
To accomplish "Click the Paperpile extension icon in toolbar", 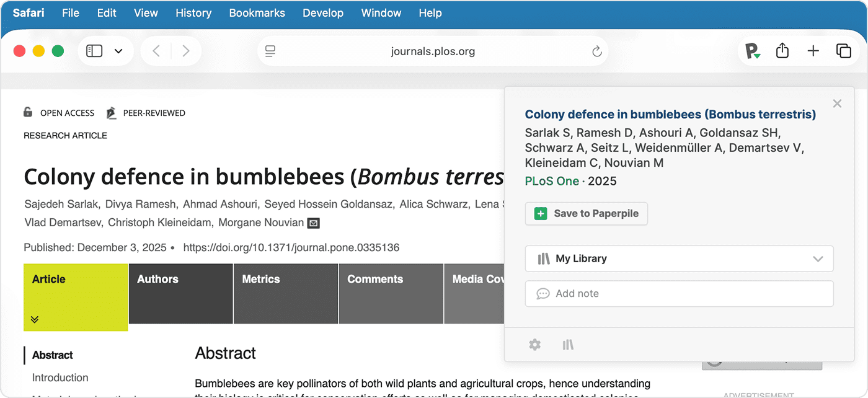I will [x=753, y=51].
